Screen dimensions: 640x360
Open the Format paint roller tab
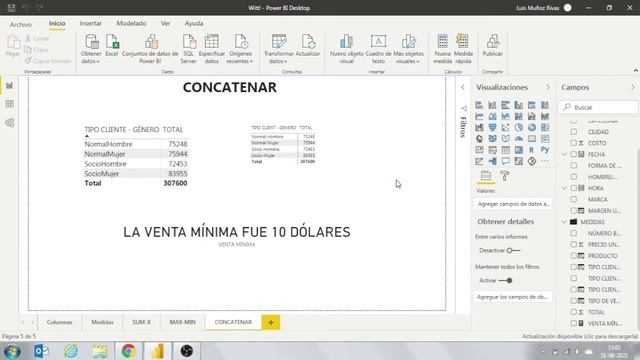pos(504,176)
